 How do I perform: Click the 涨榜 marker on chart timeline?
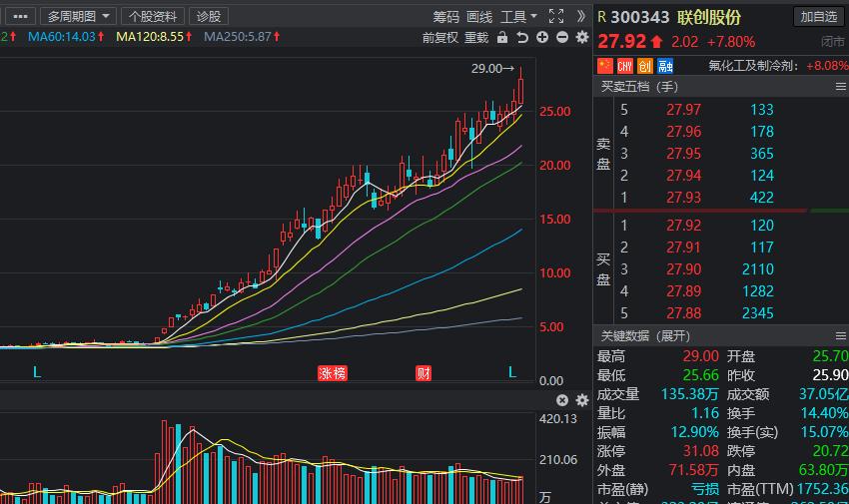332,373
